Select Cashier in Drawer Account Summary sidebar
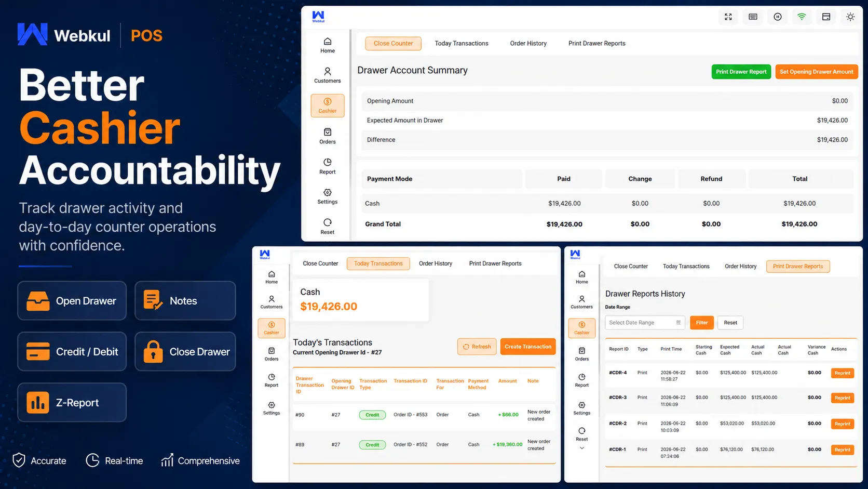Screen dimensions: 868x489 328,105
